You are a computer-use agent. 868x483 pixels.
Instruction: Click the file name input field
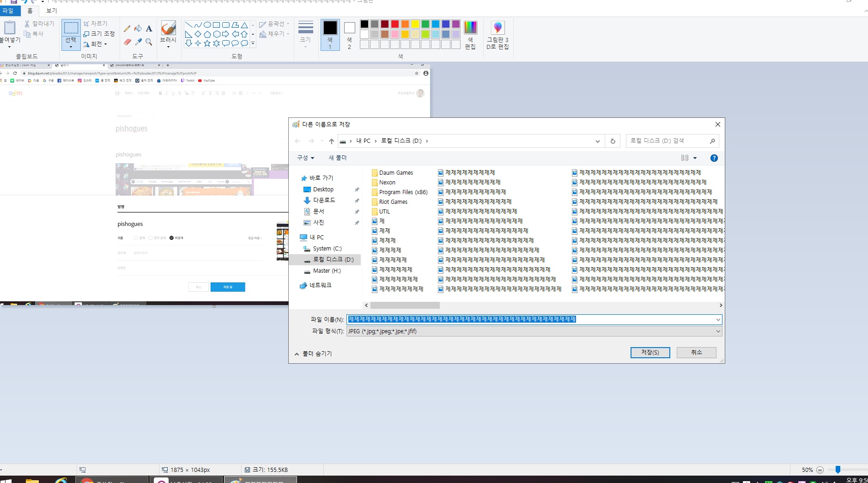531,319
